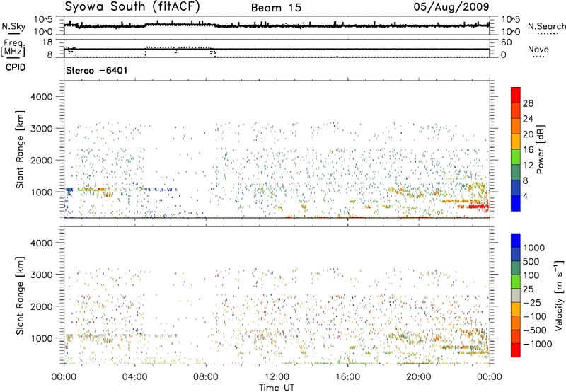
Task: Click the '12' label on Power colorbar
Action: [528, 166]
